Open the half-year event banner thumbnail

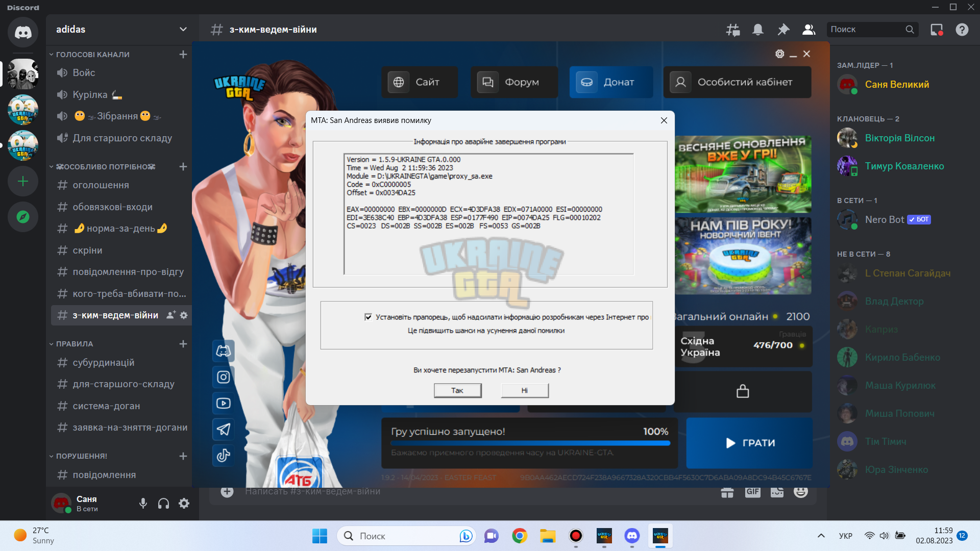pyautogui.click(x=743, y=256)
